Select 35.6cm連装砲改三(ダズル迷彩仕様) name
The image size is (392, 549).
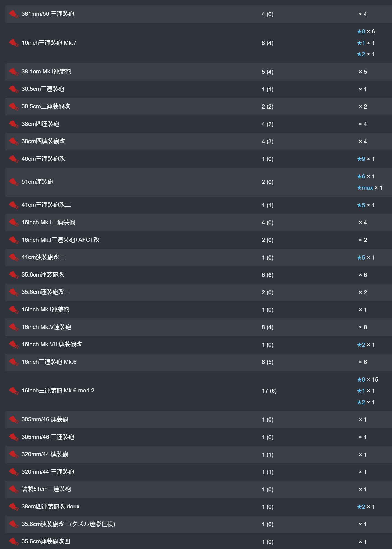(68, 524)
